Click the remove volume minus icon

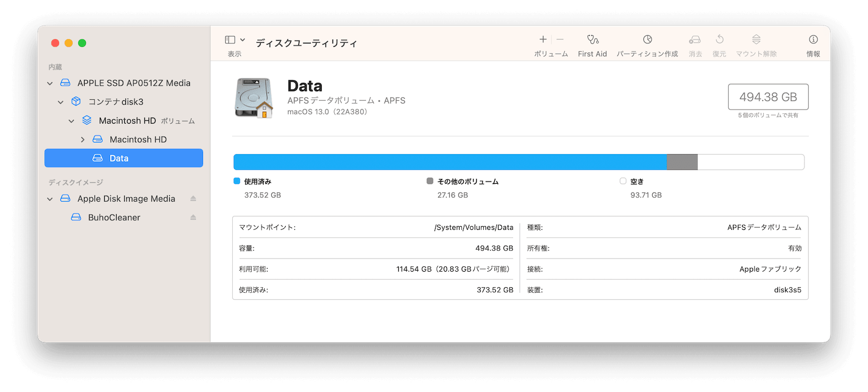pos(560,39)
